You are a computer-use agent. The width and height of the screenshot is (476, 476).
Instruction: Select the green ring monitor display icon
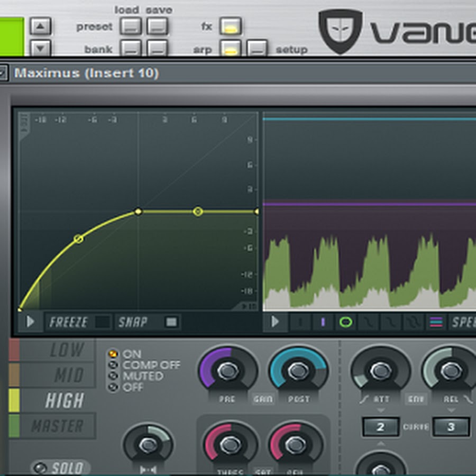point(345,322)
